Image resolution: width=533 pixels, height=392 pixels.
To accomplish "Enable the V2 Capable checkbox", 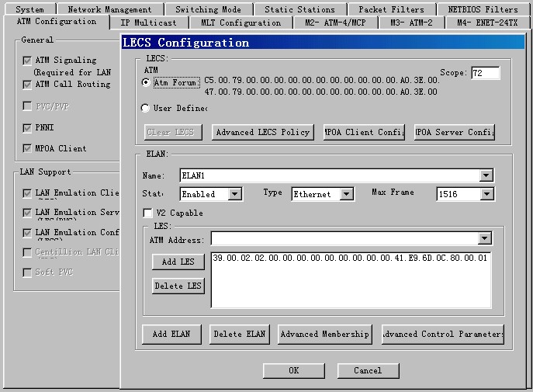I will point(148,213).
